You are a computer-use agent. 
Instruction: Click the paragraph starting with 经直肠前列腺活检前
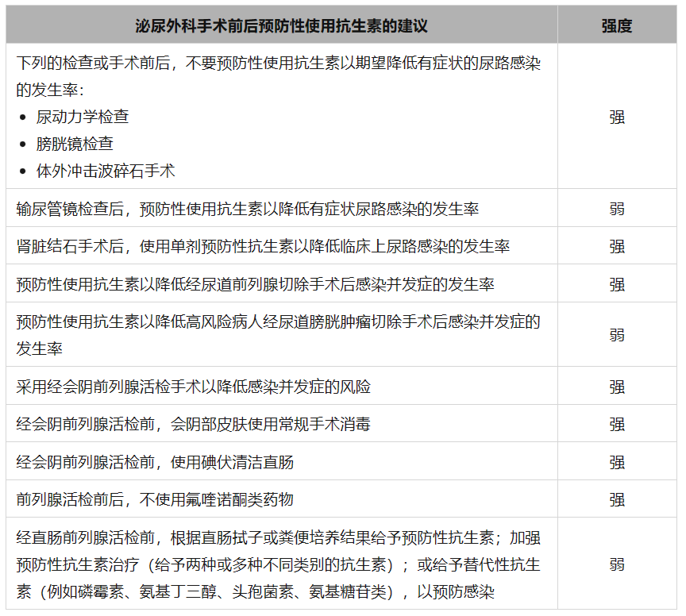coord(278,564)
